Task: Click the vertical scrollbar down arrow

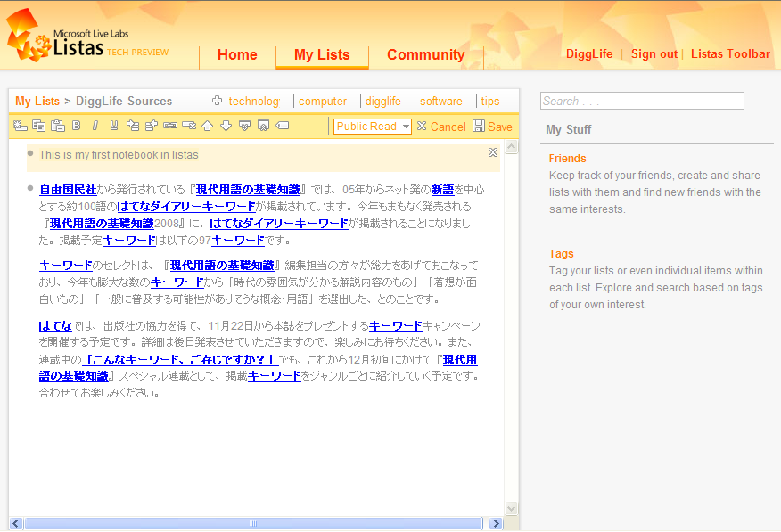Action: 512,508
